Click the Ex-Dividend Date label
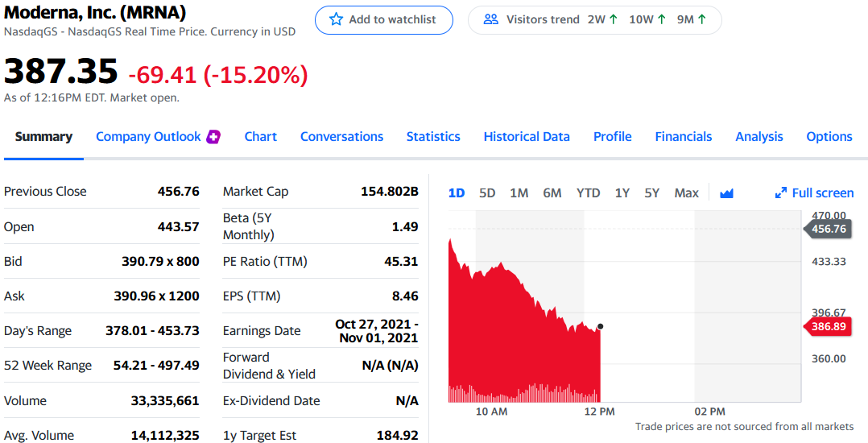This screenshot has width=868, height=443. (271, 400)
